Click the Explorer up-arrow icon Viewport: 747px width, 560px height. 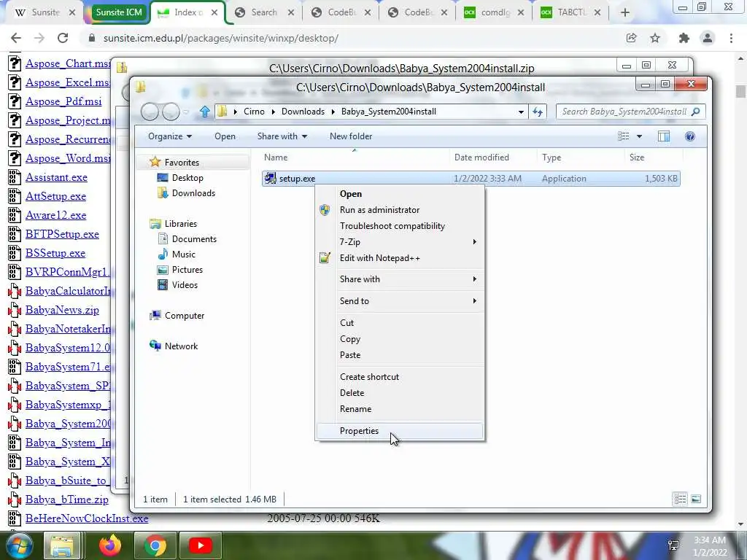pyautogui.click(x=205, y=112)
